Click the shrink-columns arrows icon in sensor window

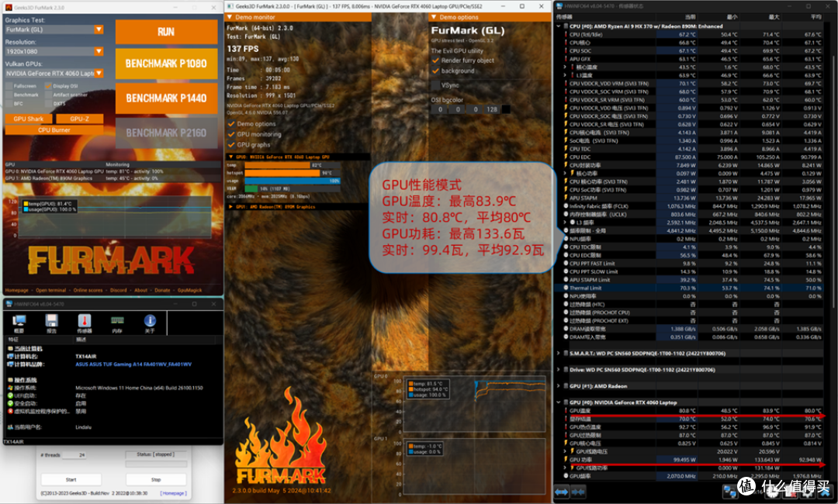[578, 492]
